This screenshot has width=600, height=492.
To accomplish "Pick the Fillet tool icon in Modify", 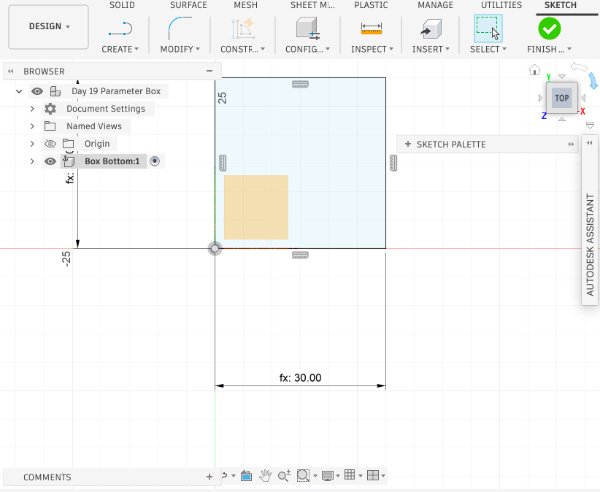I will click(x=179, y=28).
